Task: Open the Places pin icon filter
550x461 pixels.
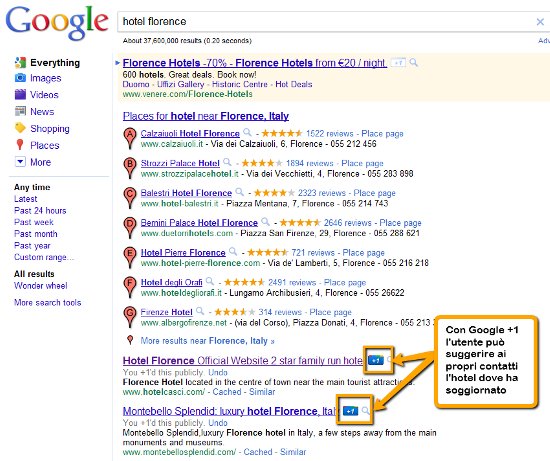Action: click(x=20, y=145)
